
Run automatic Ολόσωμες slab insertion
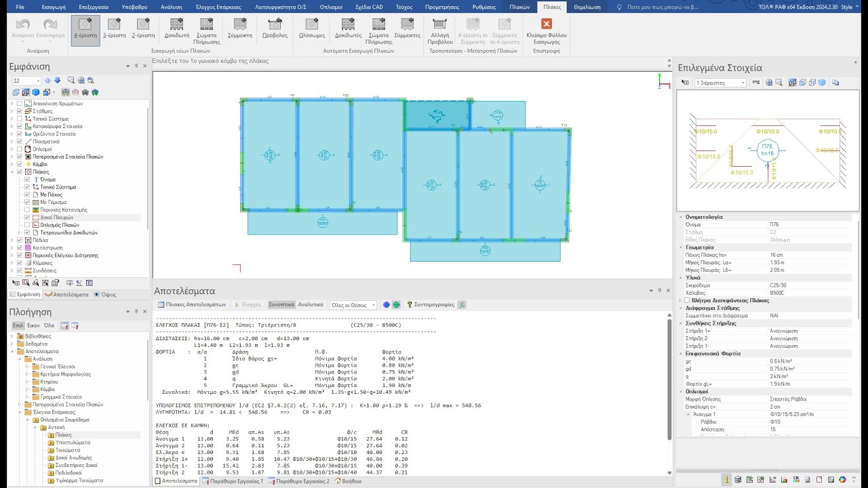(x=312, y=30)
